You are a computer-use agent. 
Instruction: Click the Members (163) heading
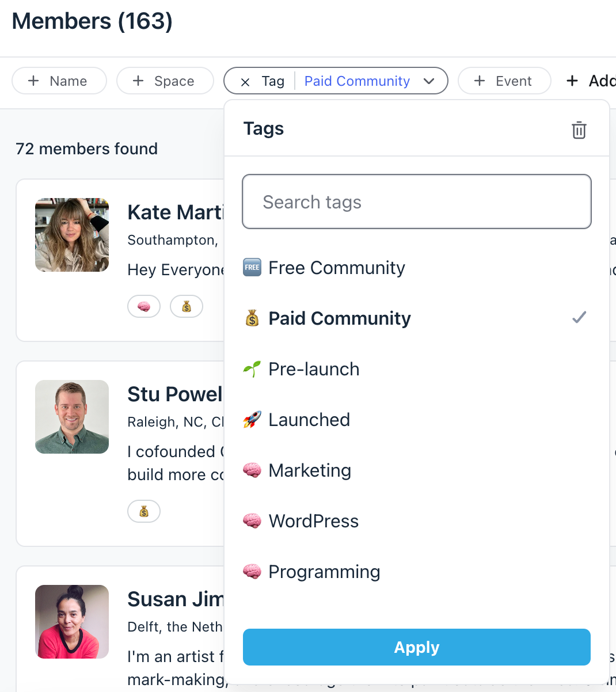click(92, 22)
